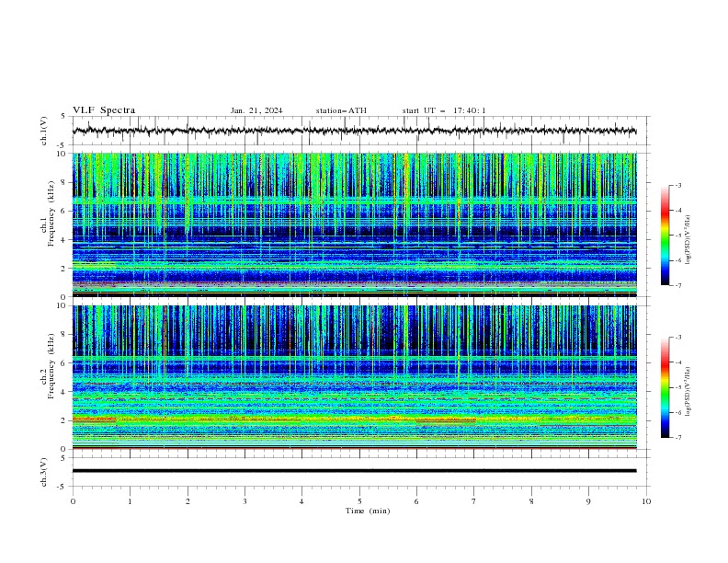
Task: Click the ch.3 flat black trace
Action: (x=354, y=471)
